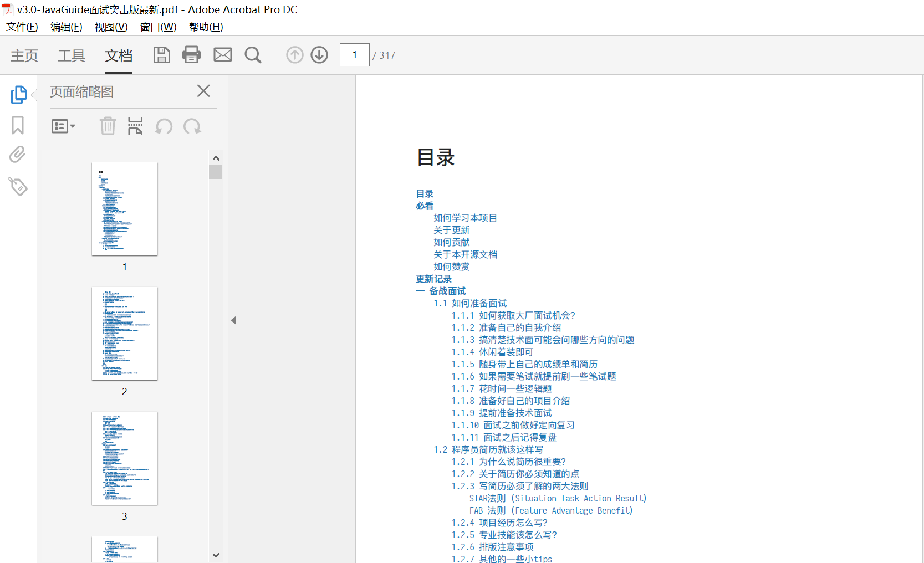Open 如何赞赏 link

[452, 267]
